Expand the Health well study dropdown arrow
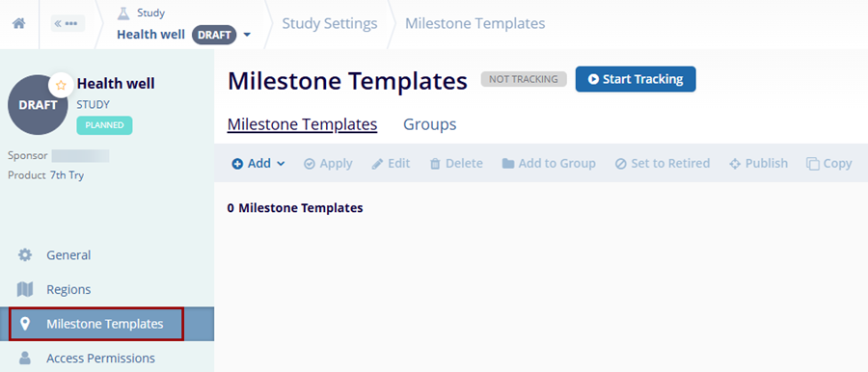The image size is (868, 372). point(247,35)
